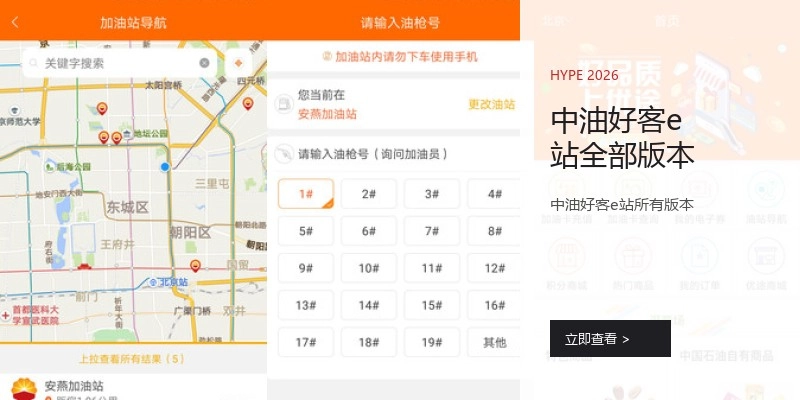
Task: Choose gun number 19#
Action: coord(432,342)
